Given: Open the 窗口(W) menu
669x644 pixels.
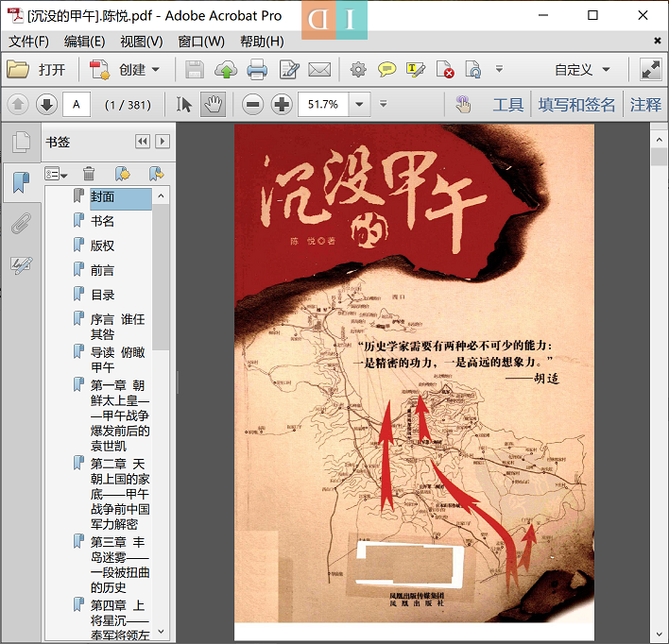Looking at the screenshot, I should (201, 42).
